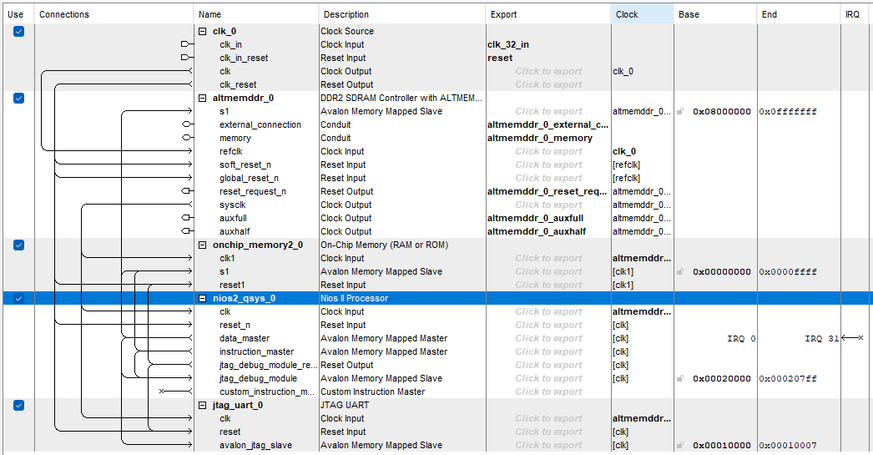Viewport: 873px width, 455px height.
Task: Select the altmemddr_0_auxfull export name
Action: pos(535,218)
